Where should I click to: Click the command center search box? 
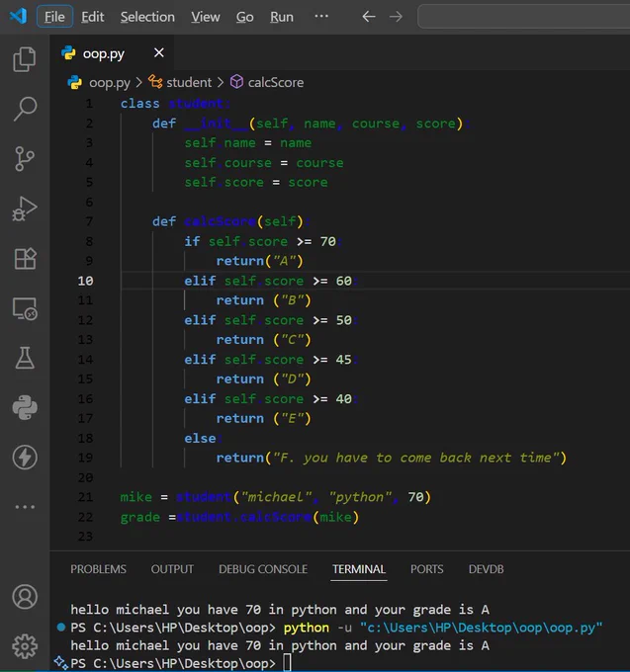click(523, 17)
